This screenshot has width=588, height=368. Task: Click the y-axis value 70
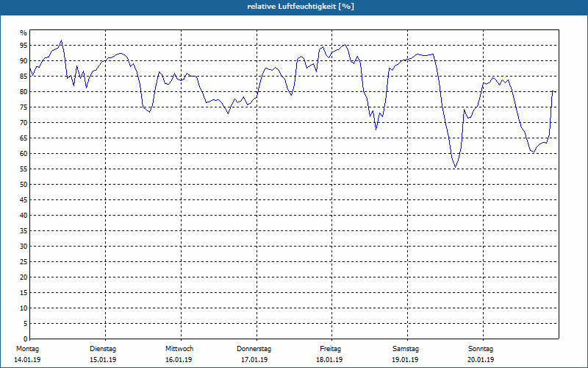pos(24,123)
